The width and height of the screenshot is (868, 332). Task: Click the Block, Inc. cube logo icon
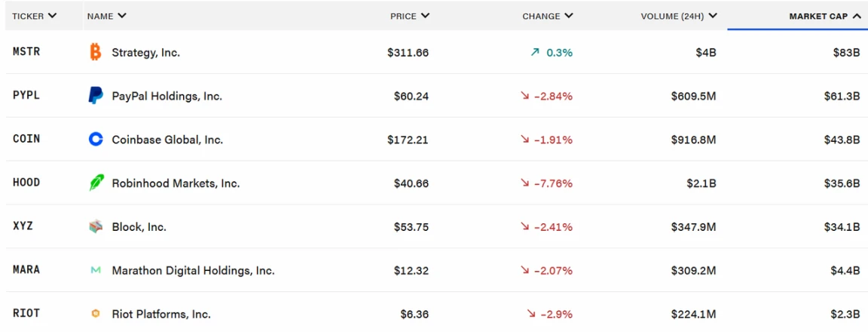96,226
